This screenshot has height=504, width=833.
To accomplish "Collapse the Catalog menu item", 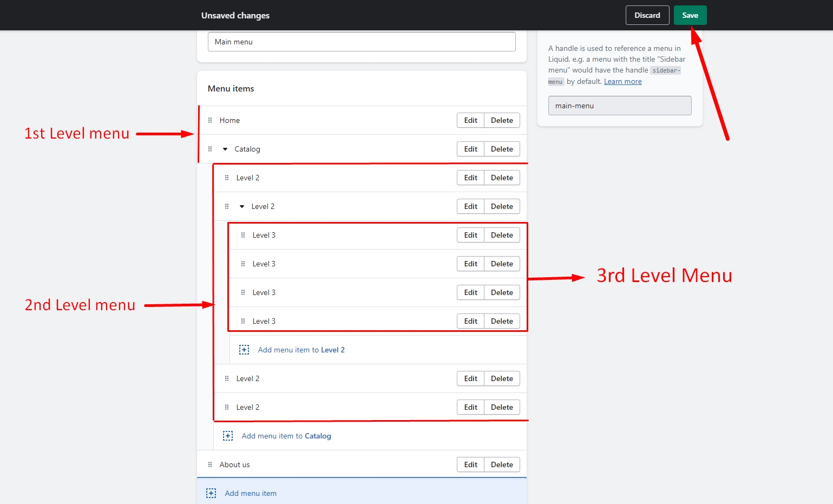I will [225, 149].
